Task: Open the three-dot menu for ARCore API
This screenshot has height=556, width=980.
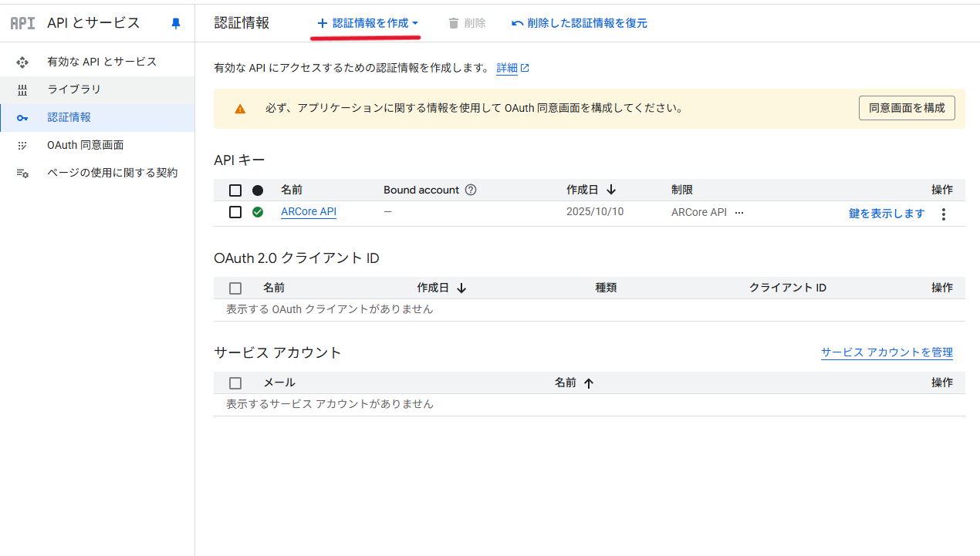Action: pyautogui.click(x=943, y=214)
